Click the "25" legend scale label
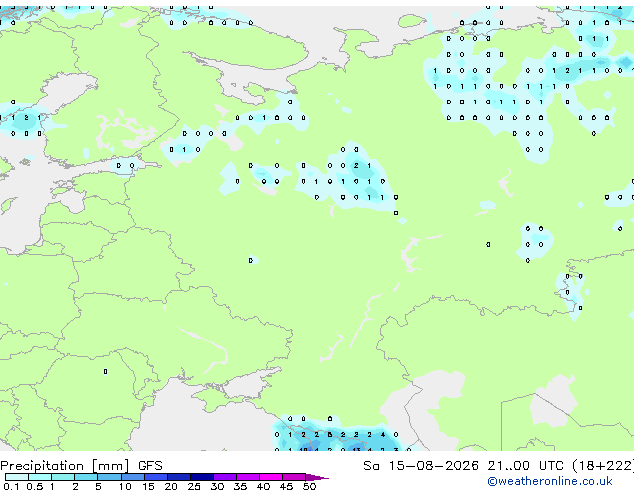The image size is (634, 490). point(194,486)
